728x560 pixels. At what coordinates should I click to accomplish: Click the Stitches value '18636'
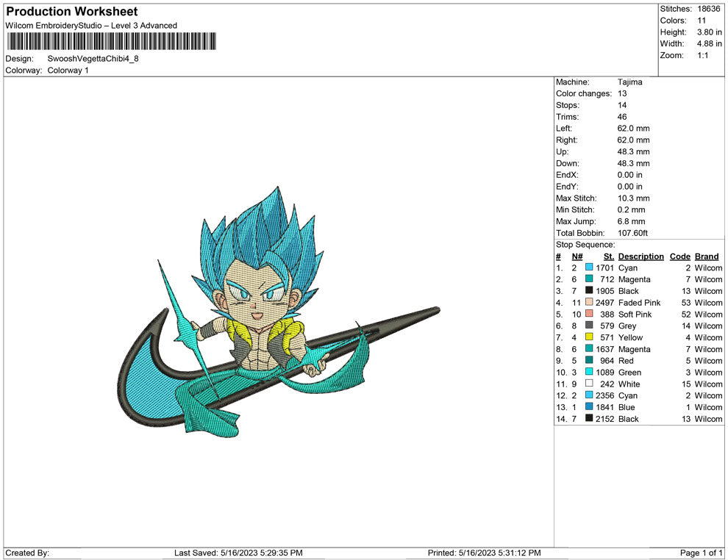tap(708, 9)
